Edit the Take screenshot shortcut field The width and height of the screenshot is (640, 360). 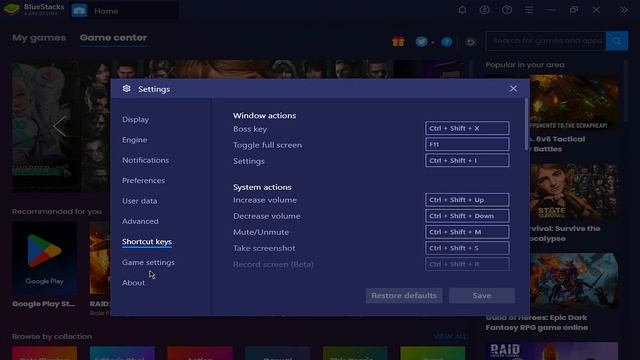click(x=467, y=248)
